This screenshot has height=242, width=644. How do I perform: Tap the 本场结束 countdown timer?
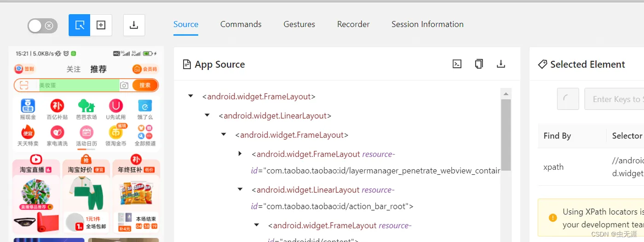click(x=147, y=223)
